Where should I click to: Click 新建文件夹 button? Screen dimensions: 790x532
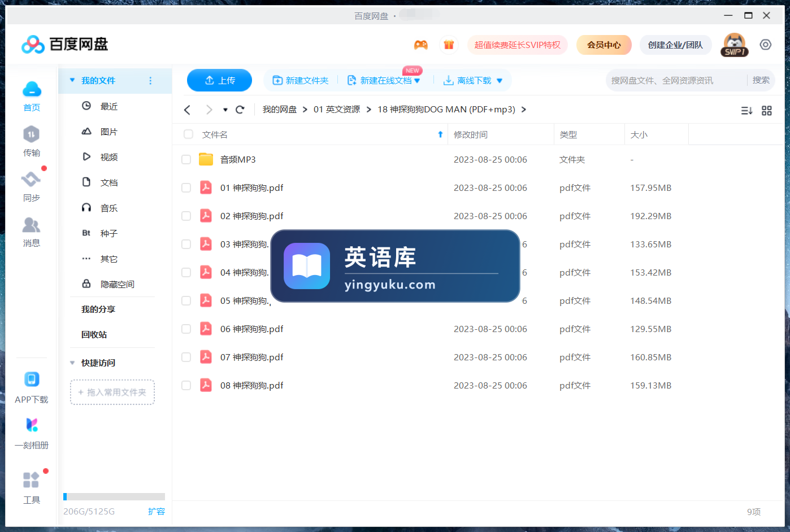[x=301, y=81]
